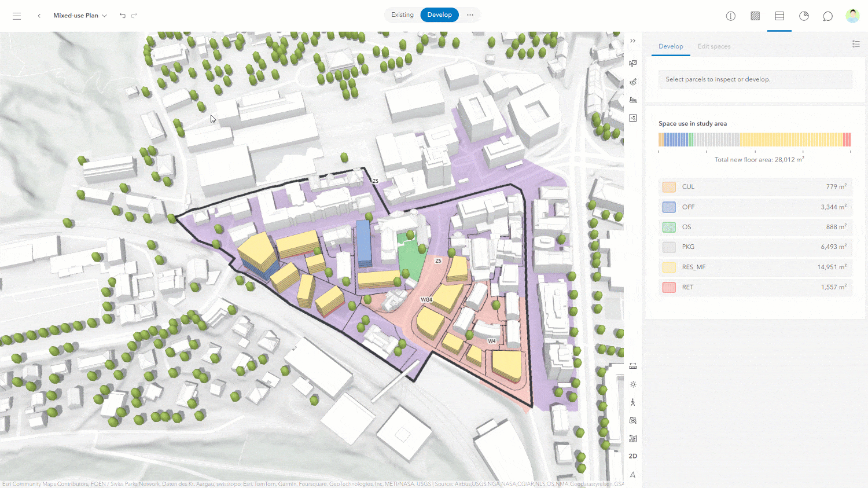The width and height of the screenshot is (868, 488).
Task: Open your profile avatar menu
Action: (x=852, y=16)
